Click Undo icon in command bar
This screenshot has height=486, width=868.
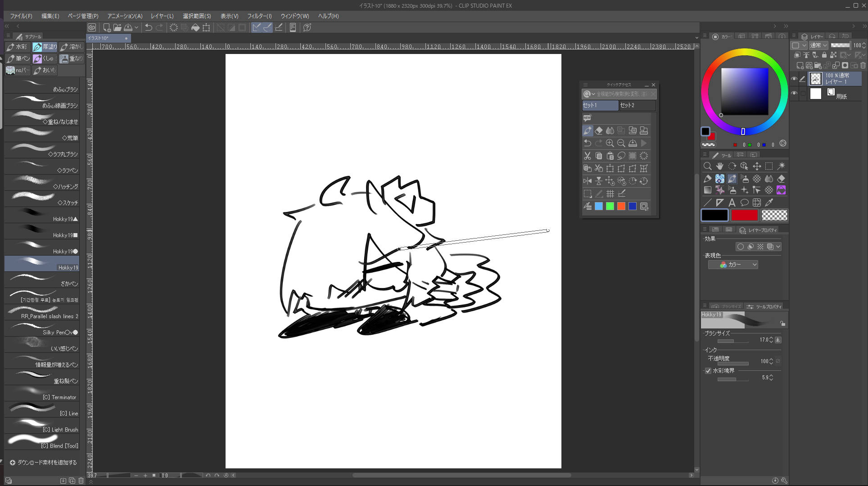tap(148, 27)
